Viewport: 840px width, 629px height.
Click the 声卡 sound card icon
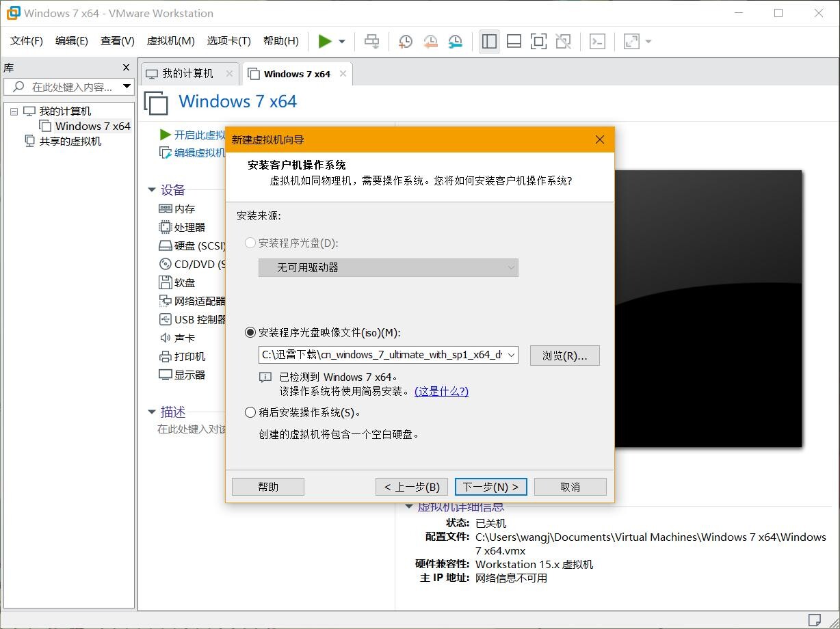coord(166,338)
